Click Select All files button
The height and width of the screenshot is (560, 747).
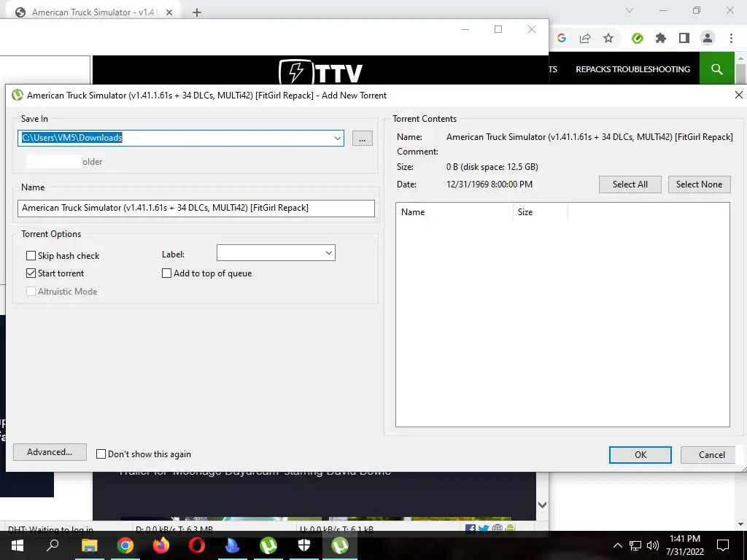coord(630,184)
